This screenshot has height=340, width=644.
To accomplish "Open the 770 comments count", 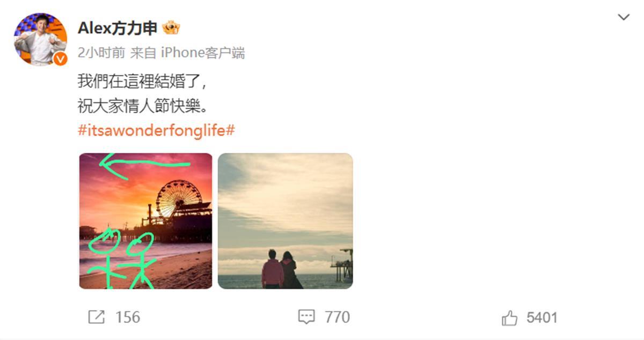I will coord(337,317).
